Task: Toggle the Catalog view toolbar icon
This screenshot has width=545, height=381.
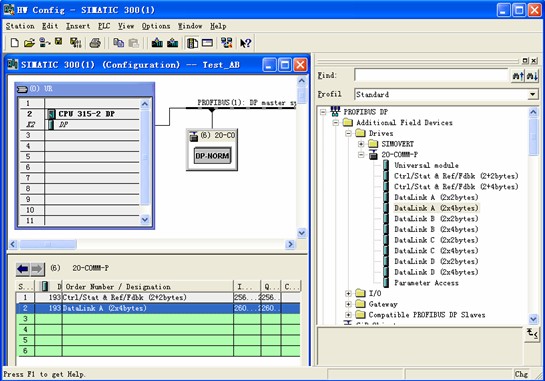Action: click(192, 43)
